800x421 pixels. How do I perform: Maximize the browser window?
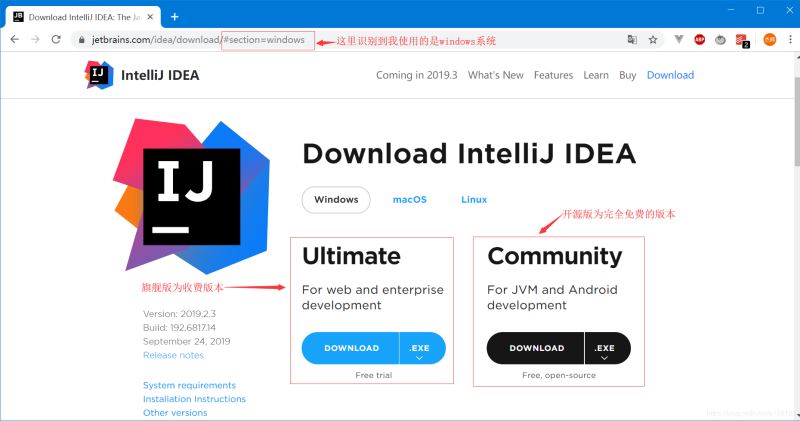pyautogui.click(x=760, y=10)
